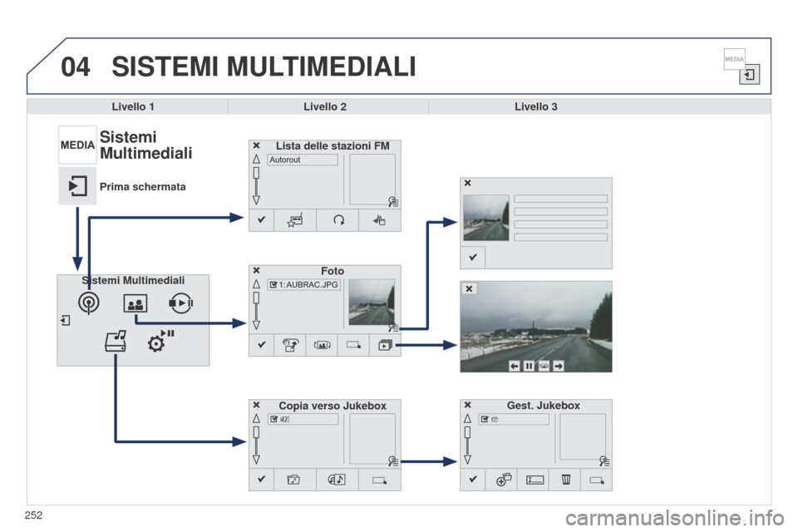This screenshot has height=532, width=798.
Task: Open the photo icon in Sistemi Multimediali panel
Action: pos(135,303)
